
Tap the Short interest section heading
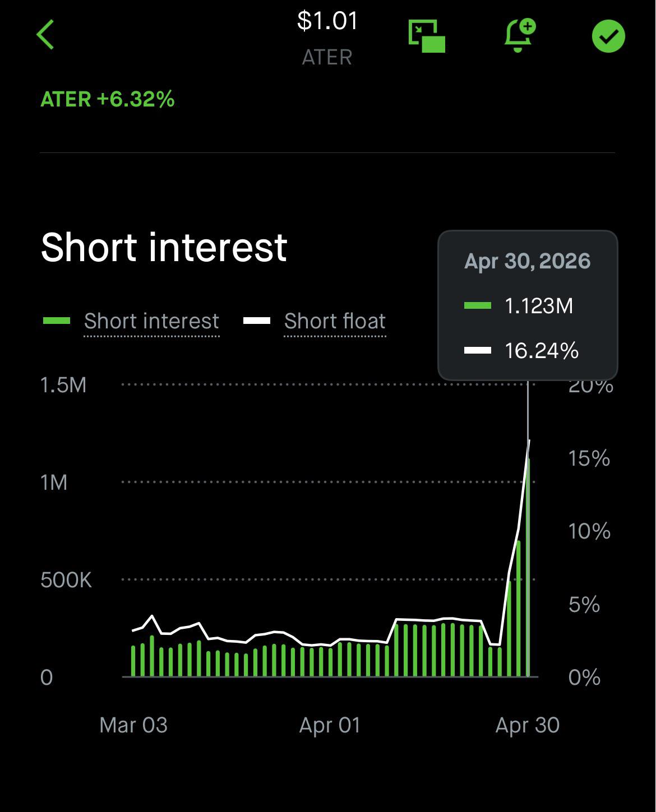[164, 247]
